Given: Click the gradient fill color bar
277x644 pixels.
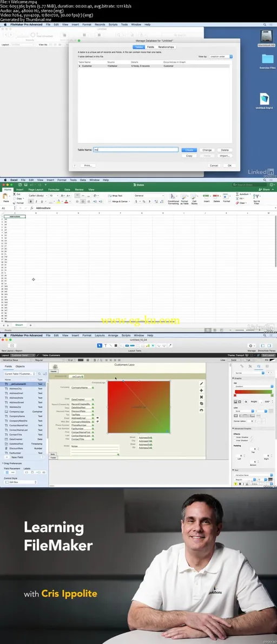Looking at the screenshot, I should point(253,391).
